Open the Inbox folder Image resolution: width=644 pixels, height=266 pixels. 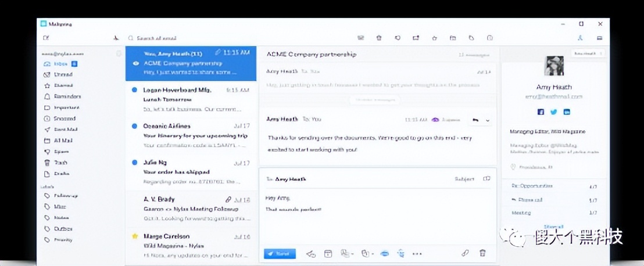[61, 64]
